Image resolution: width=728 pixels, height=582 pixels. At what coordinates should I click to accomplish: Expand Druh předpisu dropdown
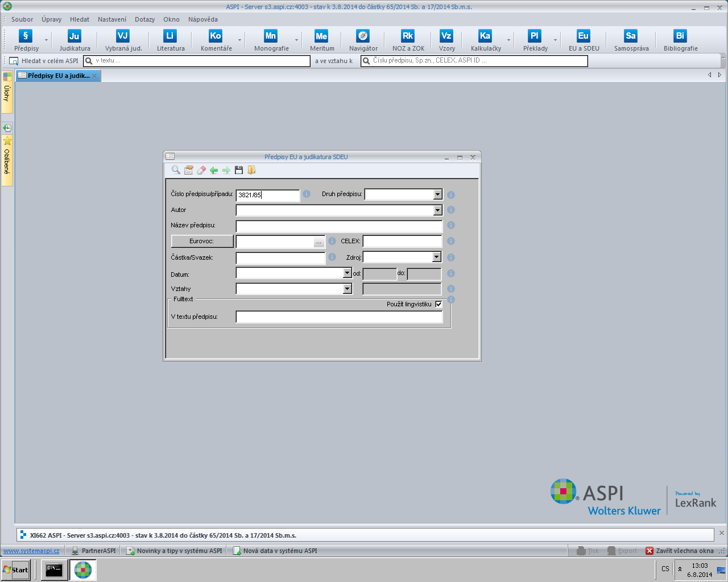pyautogui.click(x=437, y=194)
